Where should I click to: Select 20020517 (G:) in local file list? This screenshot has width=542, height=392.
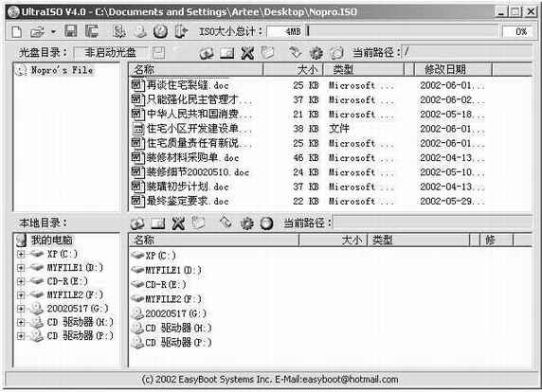point(175,313)
